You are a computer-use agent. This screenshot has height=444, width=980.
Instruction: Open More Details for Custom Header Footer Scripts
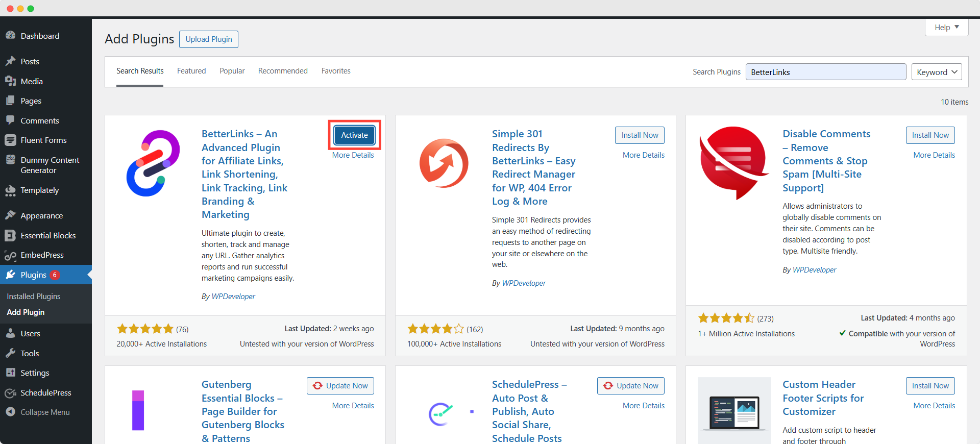coord(934,406)
